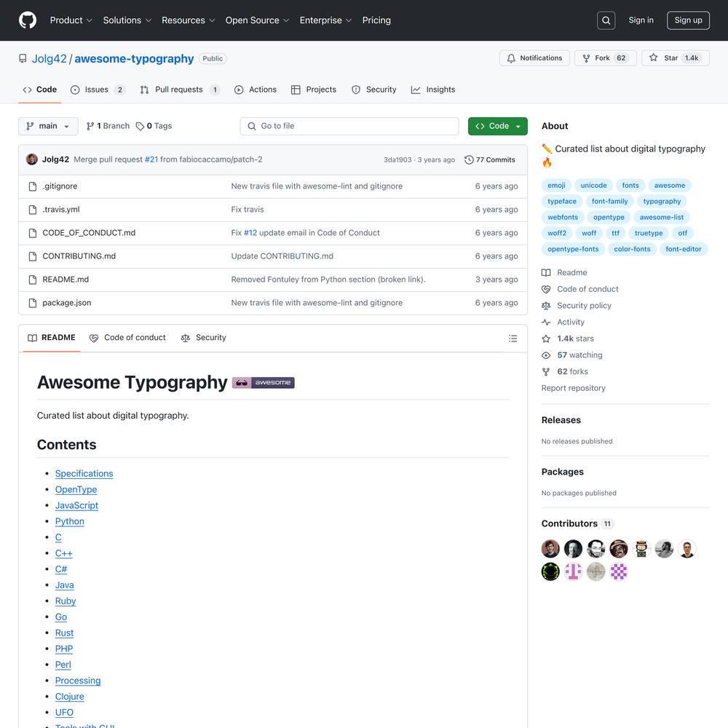
Task: Open the first contributor avatar
Action: [550, 549]
